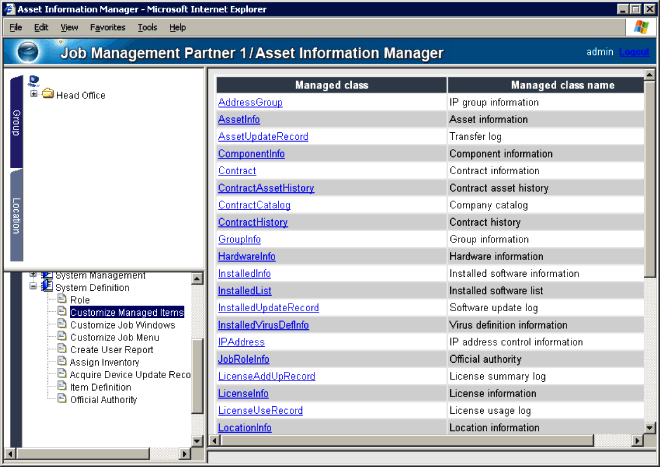Open the Tools menu
The height and width of the screenshot is (467, 660).
click(x=148, y=27)
